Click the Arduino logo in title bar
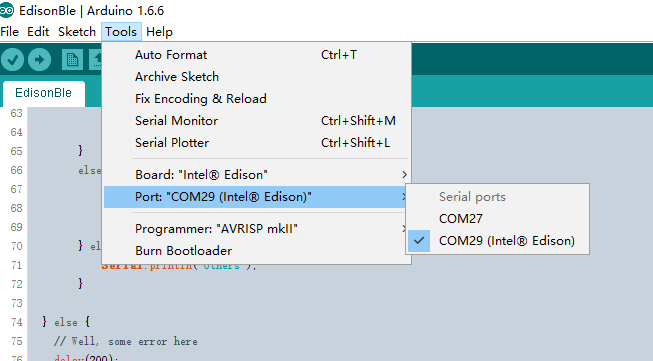Viewport: 653px width, 361px height. tap(7, 10)
